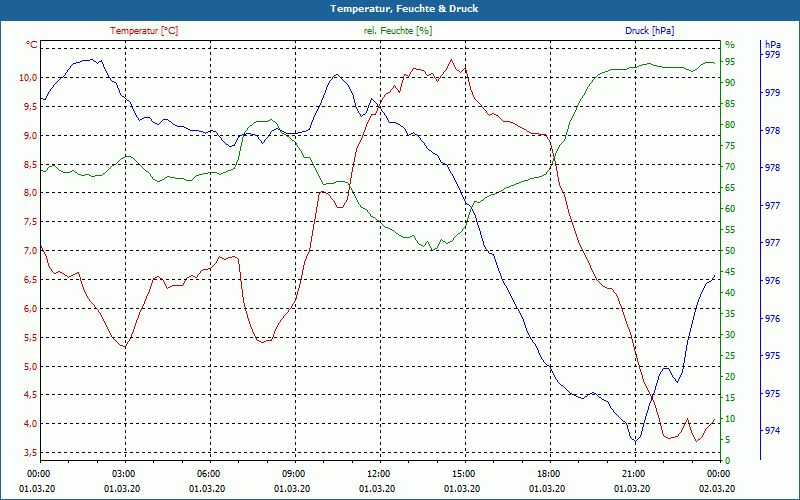
Task: Click the '9,5' temperature axis value
Action: (31, 107)
